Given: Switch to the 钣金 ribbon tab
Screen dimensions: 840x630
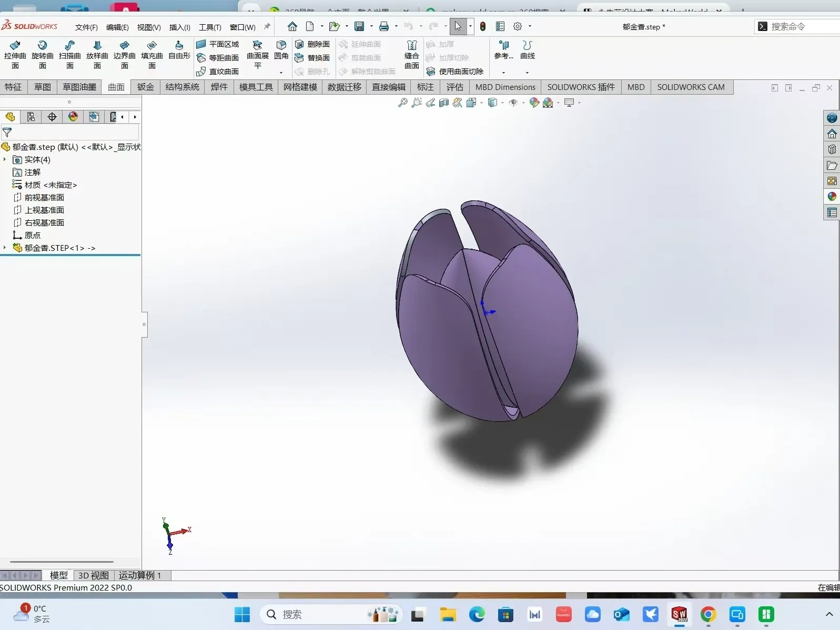Looking at the screenshot, I should tap(146, 87).
